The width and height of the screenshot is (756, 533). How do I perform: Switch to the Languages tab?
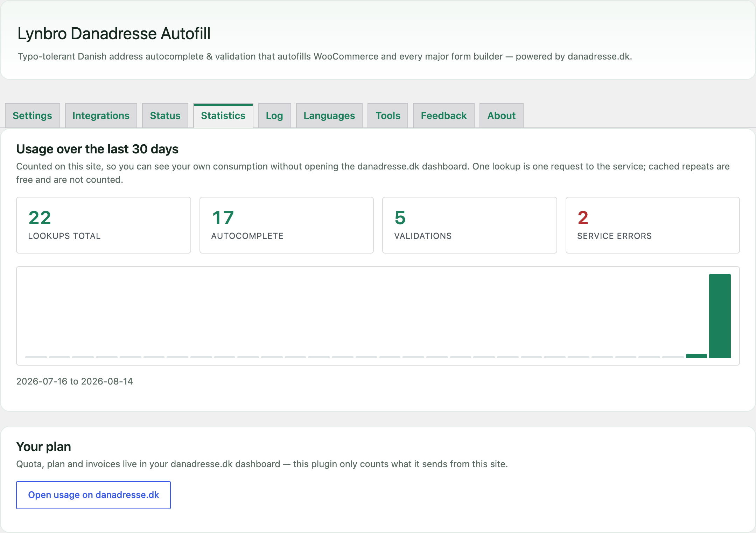329,116
